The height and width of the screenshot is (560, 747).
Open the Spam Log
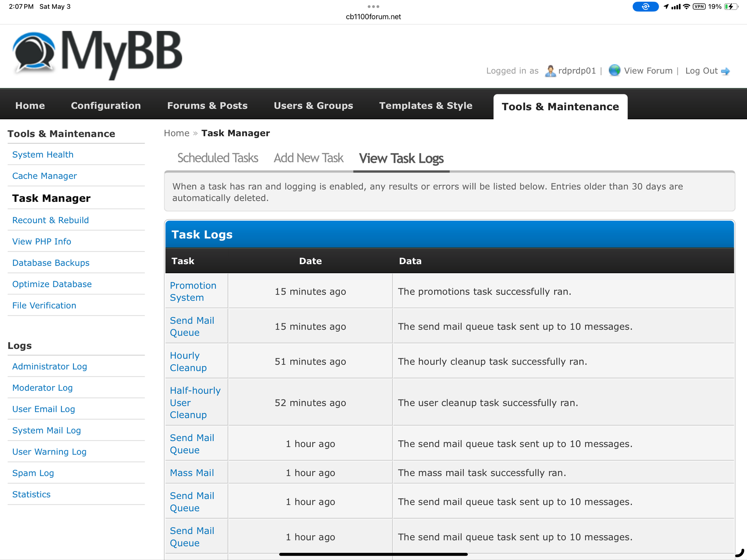point(33,473)
